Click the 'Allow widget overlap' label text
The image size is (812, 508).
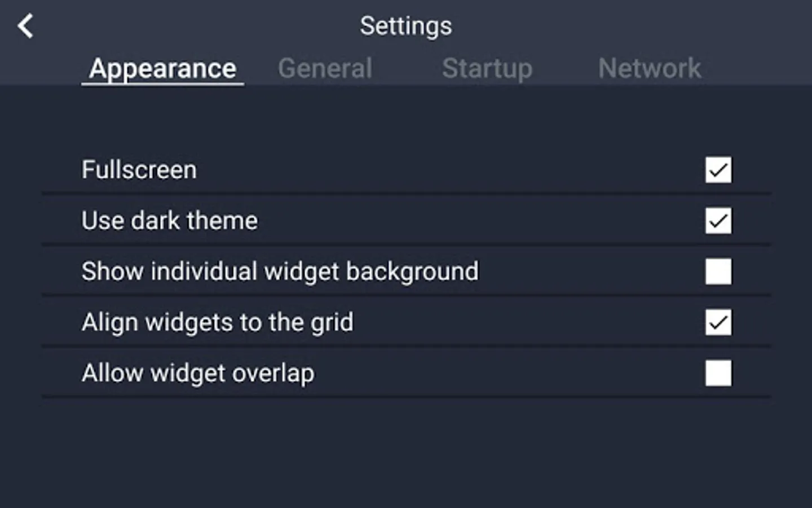(x=198, y=373)
